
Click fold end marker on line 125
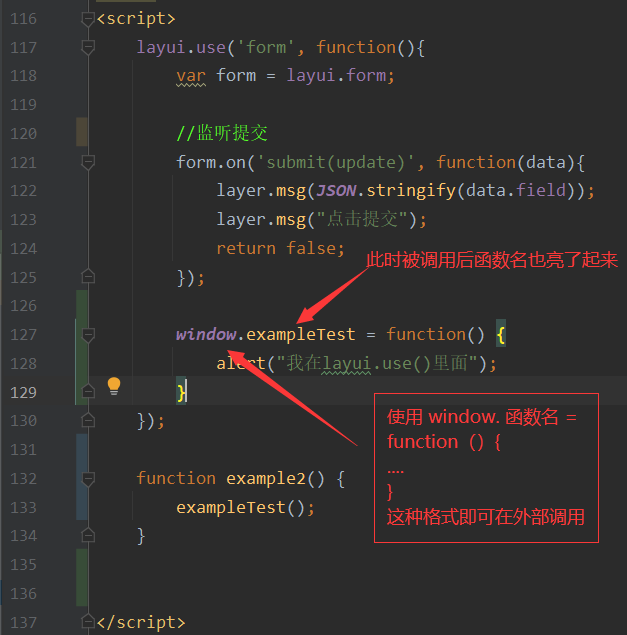pyautogui.click(x=88, y=277)
